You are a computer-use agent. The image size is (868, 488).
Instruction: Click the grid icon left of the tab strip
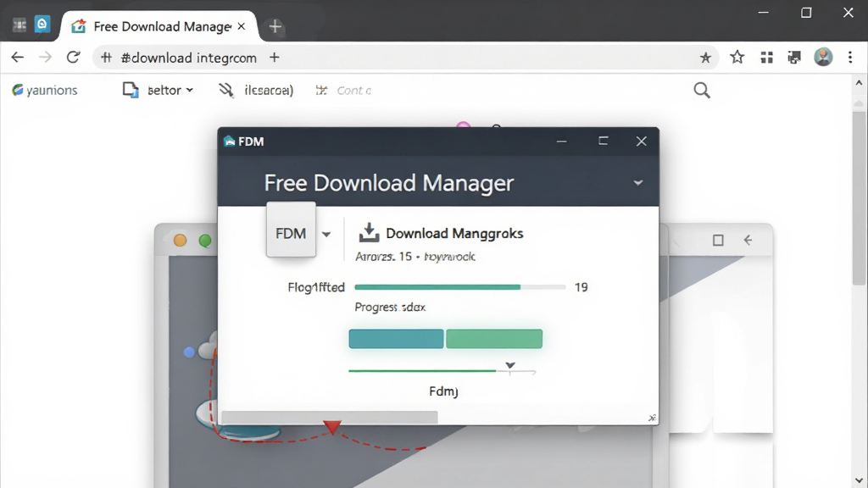click(19, 25)
